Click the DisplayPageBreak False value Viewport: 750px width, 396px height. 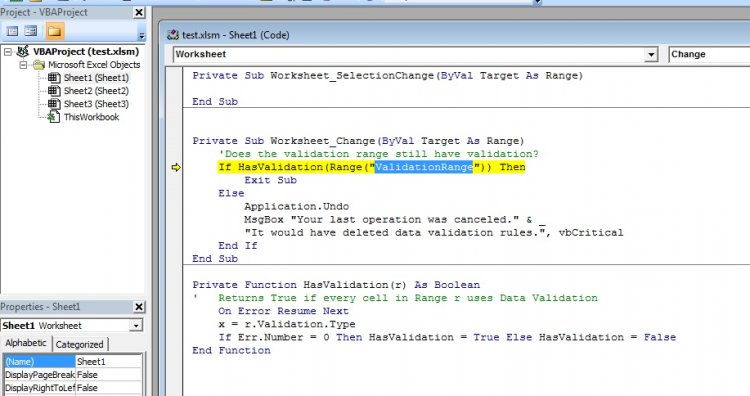point(109,375)
